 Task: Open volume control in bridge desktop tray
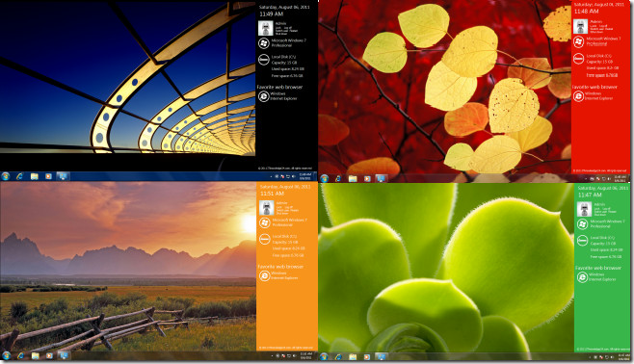click(x=294, y=176)
